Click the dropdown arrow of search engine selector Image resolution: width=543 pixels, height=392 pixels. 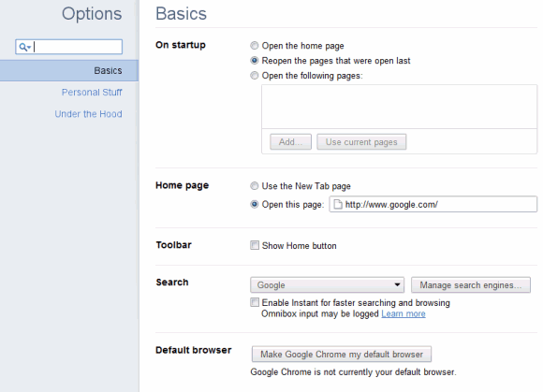point(397,285)
